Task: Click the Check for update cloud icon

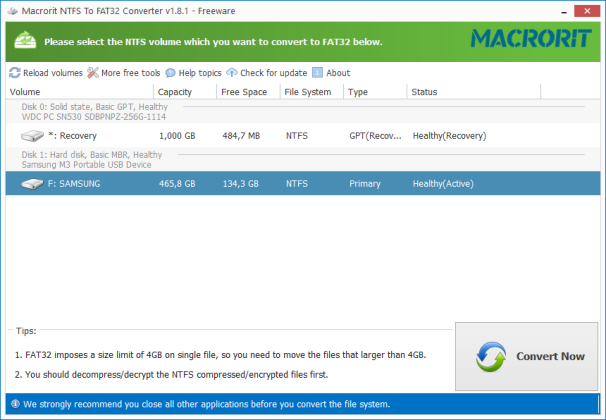Action: 232,73
